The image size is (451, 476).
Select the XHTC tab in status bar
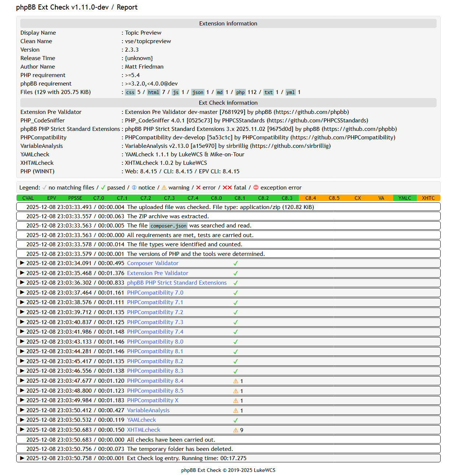[428, 198]
